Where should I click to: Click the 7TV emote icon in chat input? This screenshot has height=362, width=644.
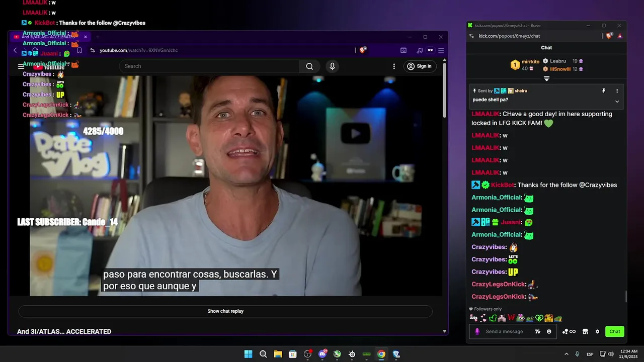[538, 331]
